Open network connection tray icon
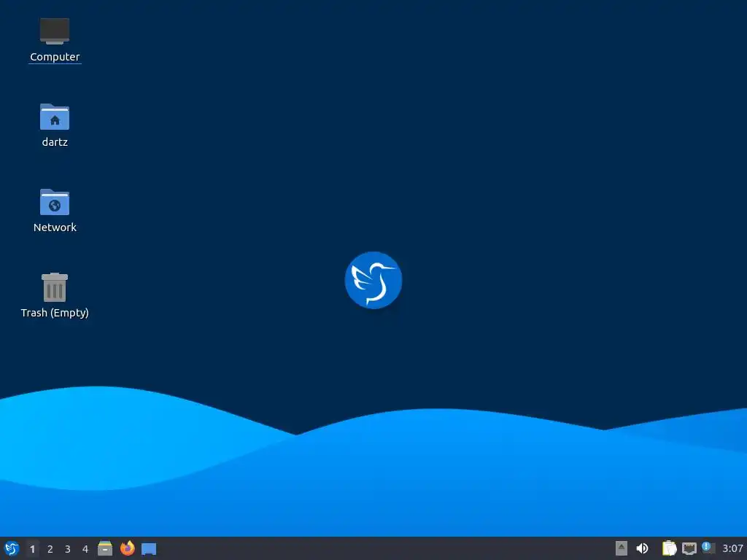 (x=689, y=548)
